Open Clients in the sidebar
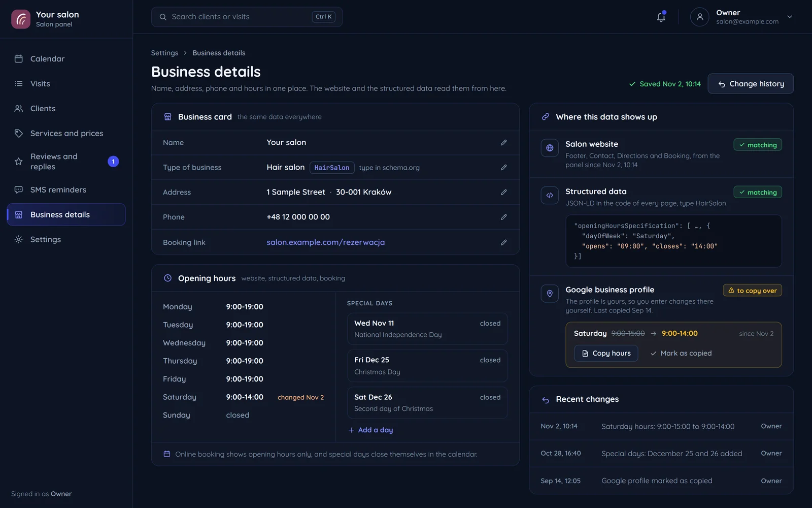Image resolution: width=812 pixels, height=508 pixels. [x=66, y=109]
